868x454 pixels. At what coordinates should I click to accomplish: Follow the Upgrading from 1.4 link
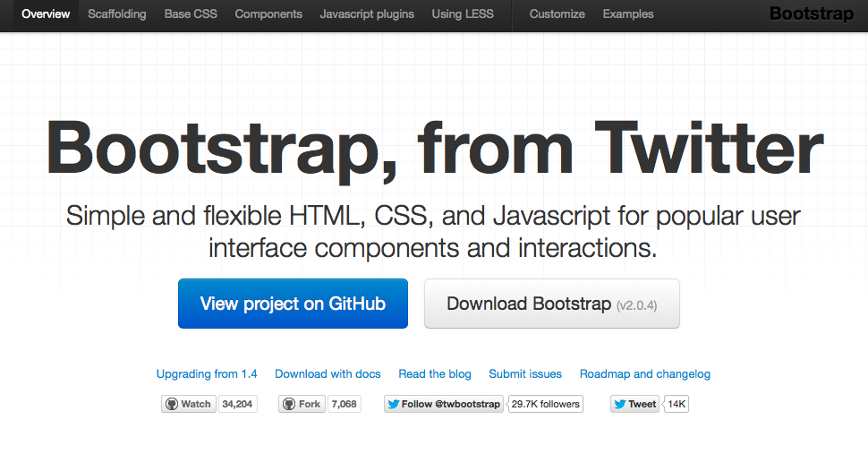[207, 374]
